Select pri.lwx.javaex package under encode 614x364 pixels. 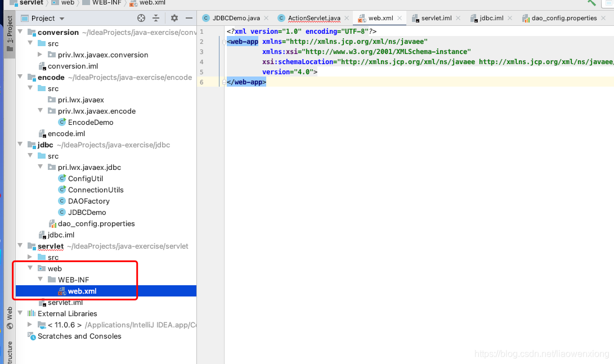pyautogui.click(x=80, y=100)
